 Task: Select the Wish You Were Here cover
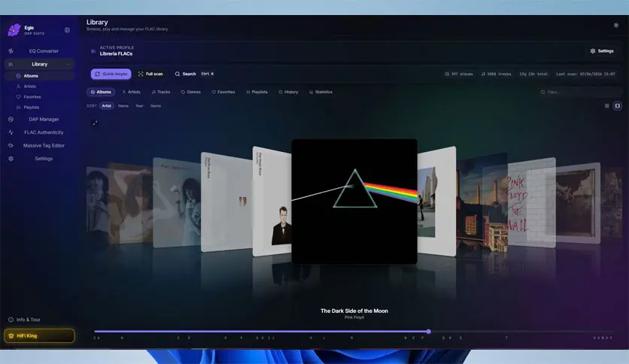436,202
